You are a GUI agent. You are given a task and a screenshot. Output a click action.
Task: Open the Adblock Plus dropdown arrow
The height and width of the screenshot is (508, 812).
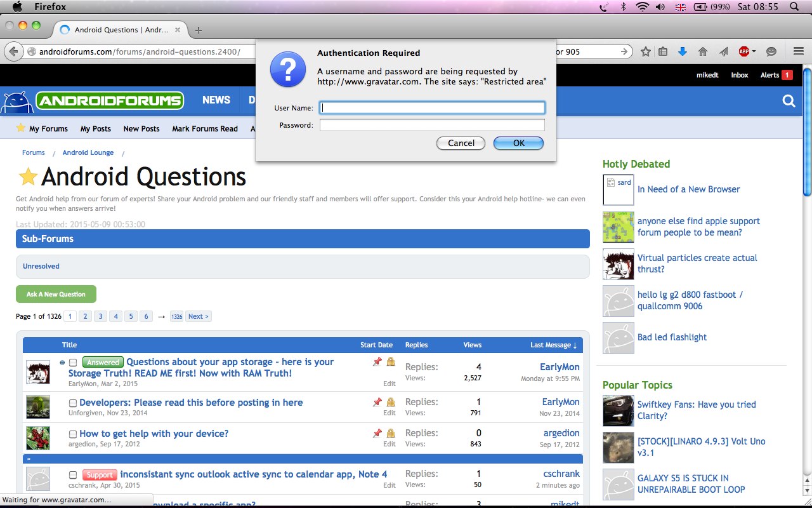point(754,52)
